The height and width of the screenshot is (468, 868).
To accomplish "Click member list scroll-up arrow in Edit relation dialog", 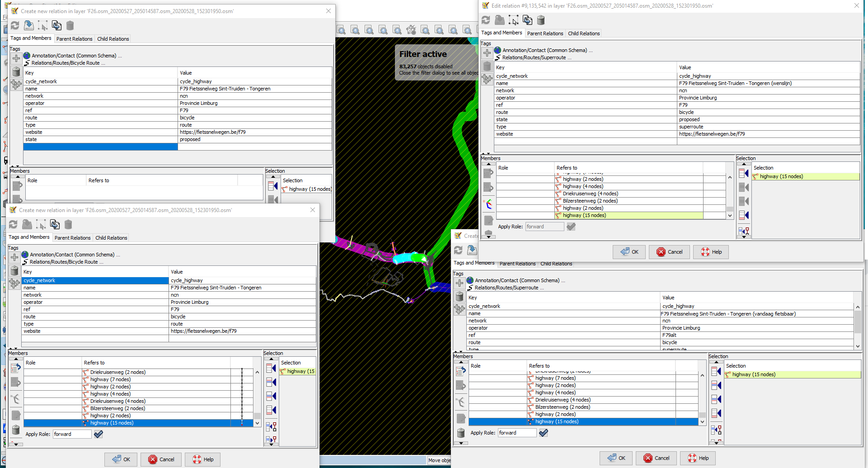I will pos(730,177).
